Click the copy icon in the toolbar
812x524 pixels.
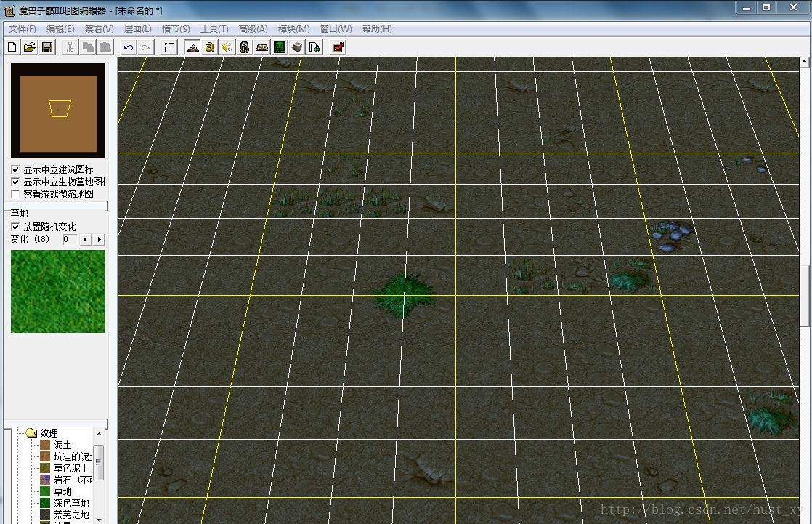87,48
